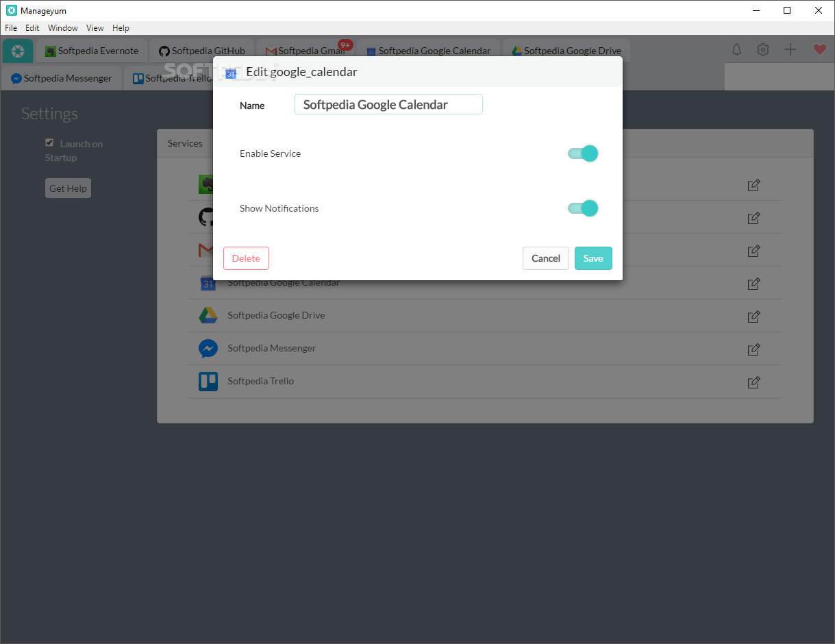Click the Get Help button

[x=68, y=188]
